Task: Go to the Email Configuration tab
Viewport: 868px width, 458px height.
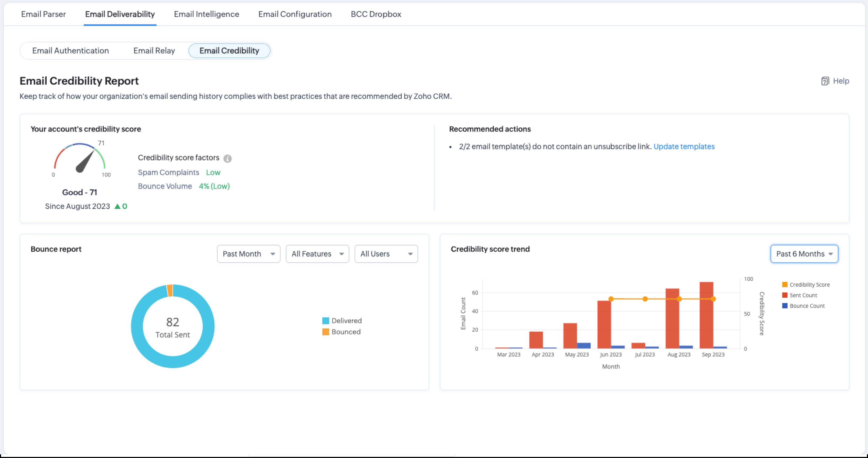Action: pos(295,14)
